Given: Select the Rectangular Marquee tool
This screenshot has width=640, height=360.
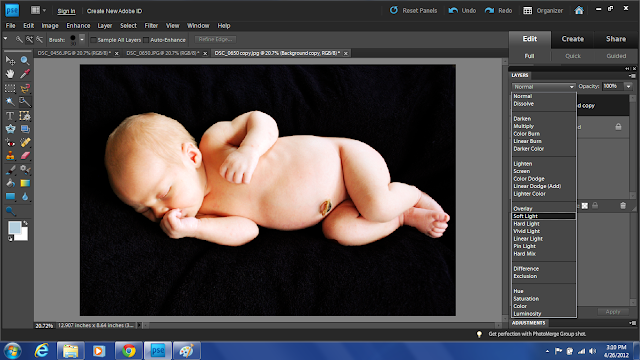Looking at the screenshot, I should point(10,88).
